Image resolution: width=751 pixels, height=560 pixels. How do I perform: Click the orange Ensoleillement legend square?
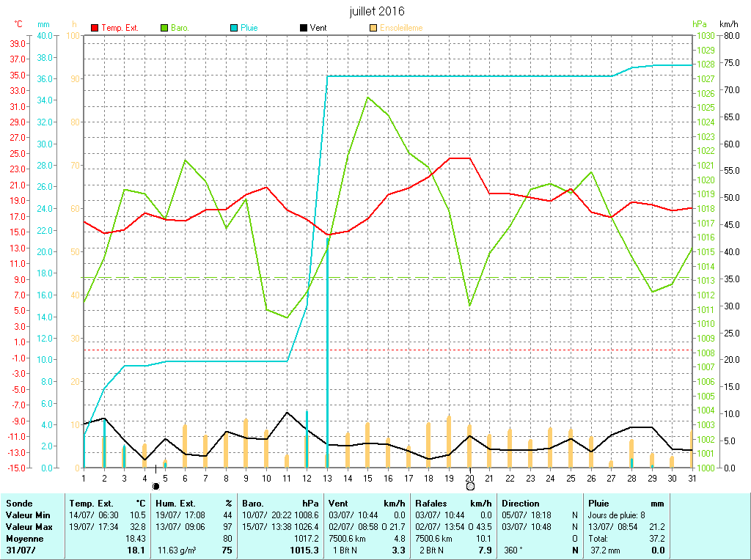click(x=373, y=28)
